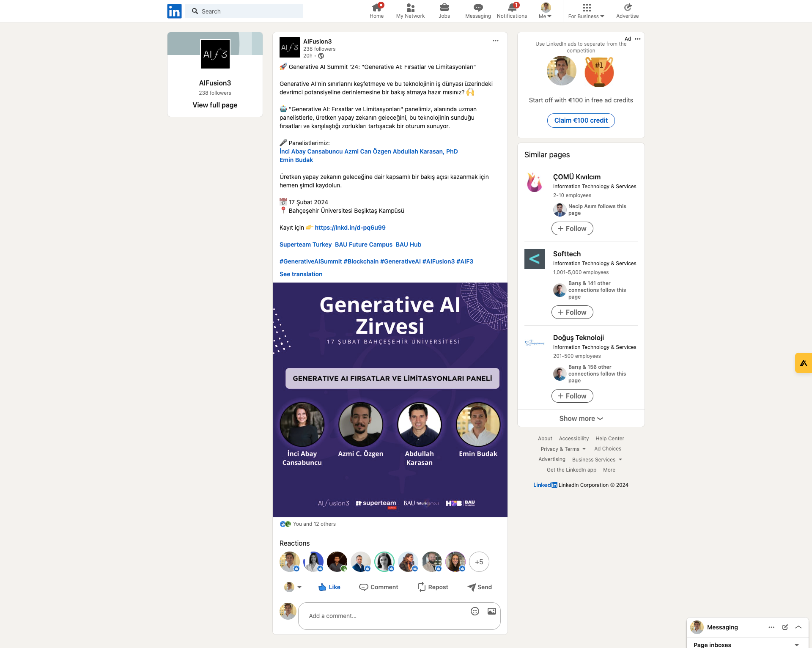Click the LinkedIn logo icon
The height and width of the screenshot is (648, 812).
(x=174, y=11)
